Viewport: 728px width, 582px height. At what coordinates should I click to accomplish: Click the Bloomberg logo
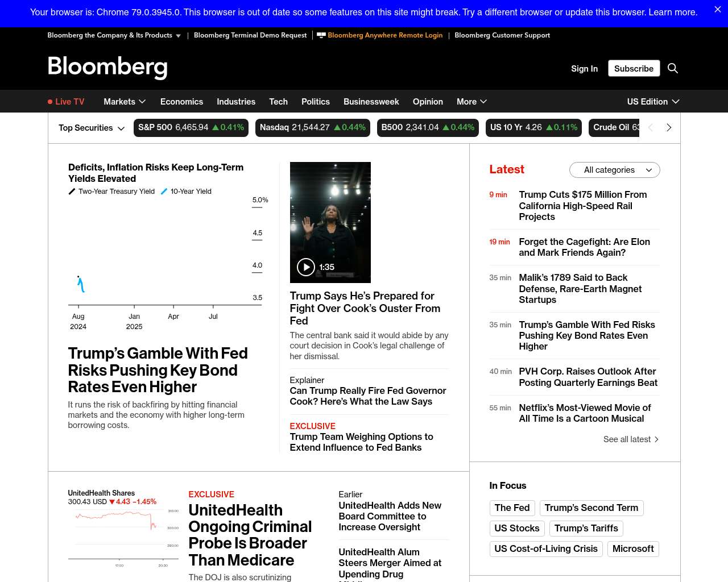click(x=107, y=66)
